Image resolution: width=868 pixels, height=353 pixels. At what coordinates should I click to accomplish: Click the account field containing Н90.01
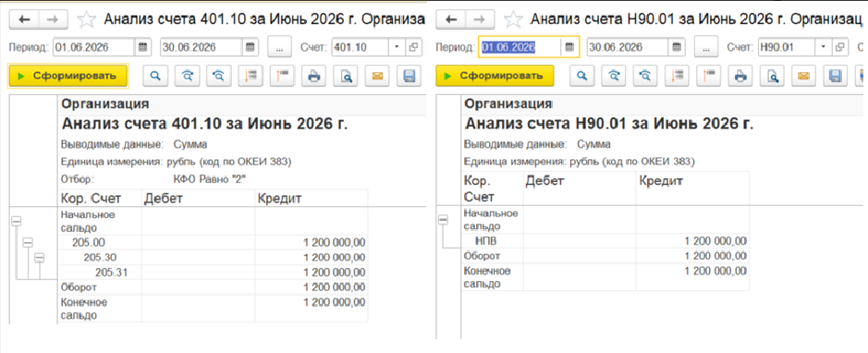(x=788, y=47)
